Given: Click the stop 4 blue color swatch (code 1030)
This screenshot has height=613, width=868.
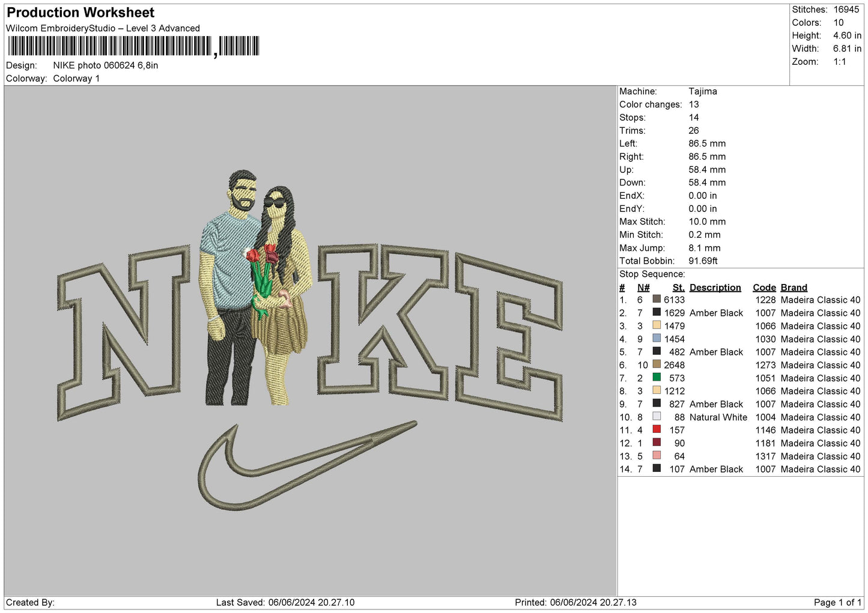Looking at the screenshot, I should [657, 338].
